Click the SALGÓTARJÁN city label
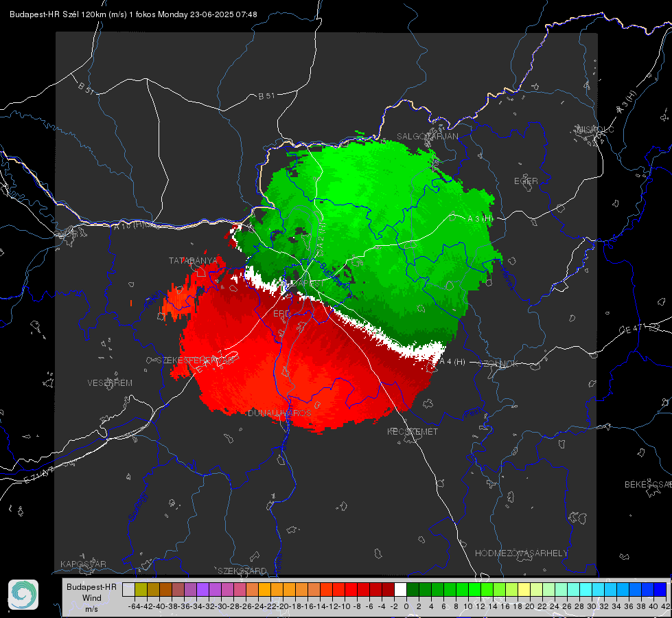The width and height of the screenshot is (672, 618). [x=427, y=137]
